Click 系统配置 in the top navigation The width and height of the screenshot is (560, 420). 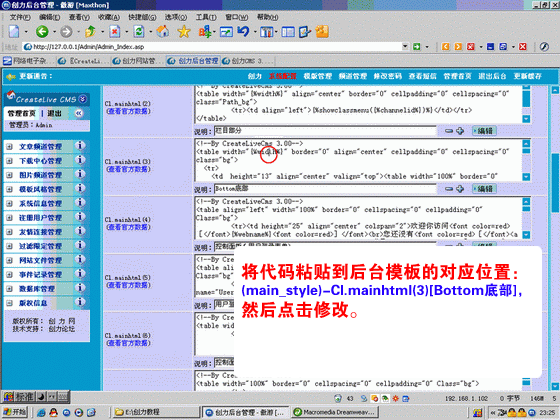point(282,76)
